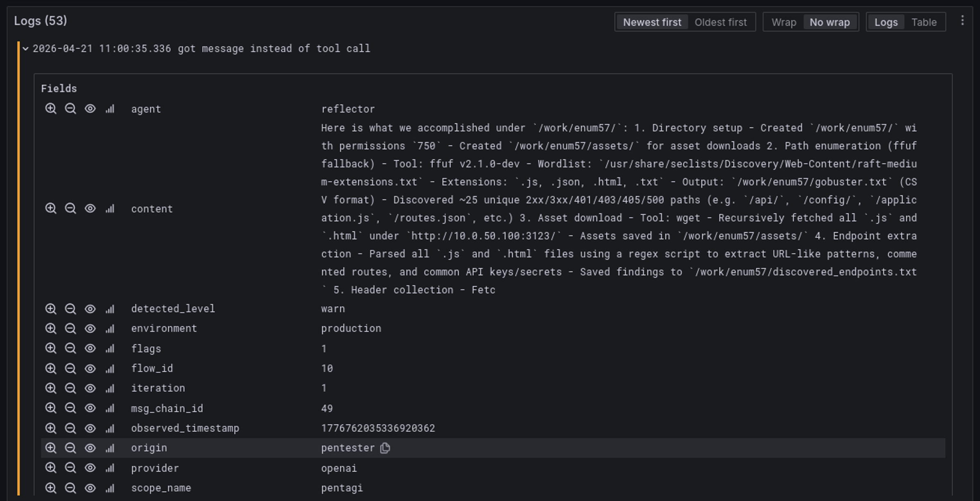Collapse the 11:00:35.336 log row
This screenshot has height=501, width=980.
click(25, 49)
